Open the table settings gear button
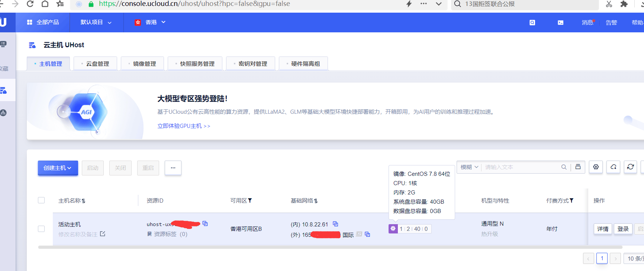644x271 pixels. coord(596,167)
